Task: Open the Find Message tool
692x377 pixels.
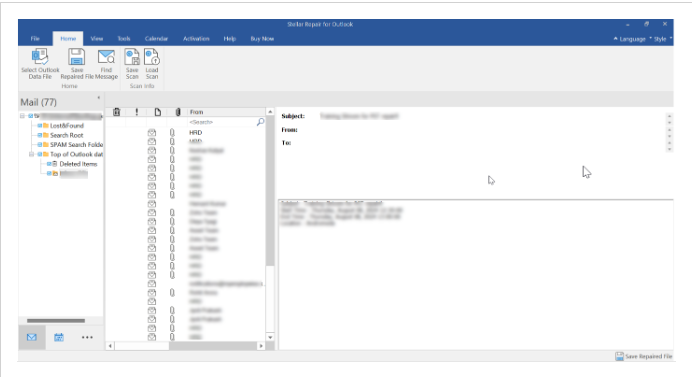Action: click(x=106, y=57)
